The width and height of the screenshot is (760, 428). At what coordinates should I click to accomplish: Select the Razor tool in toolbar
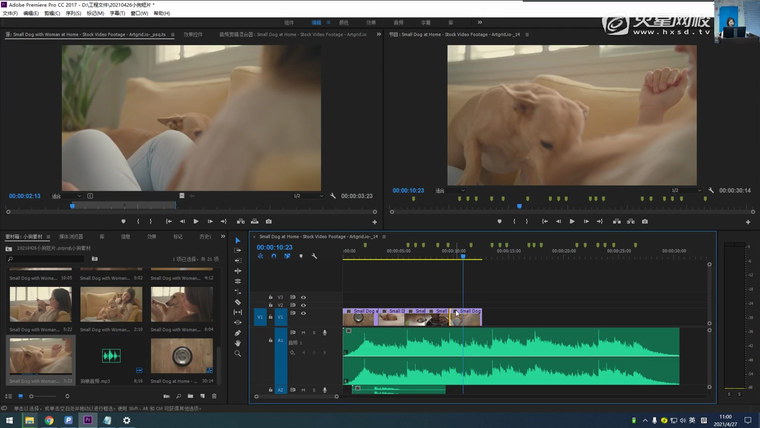tap(238, 301)
